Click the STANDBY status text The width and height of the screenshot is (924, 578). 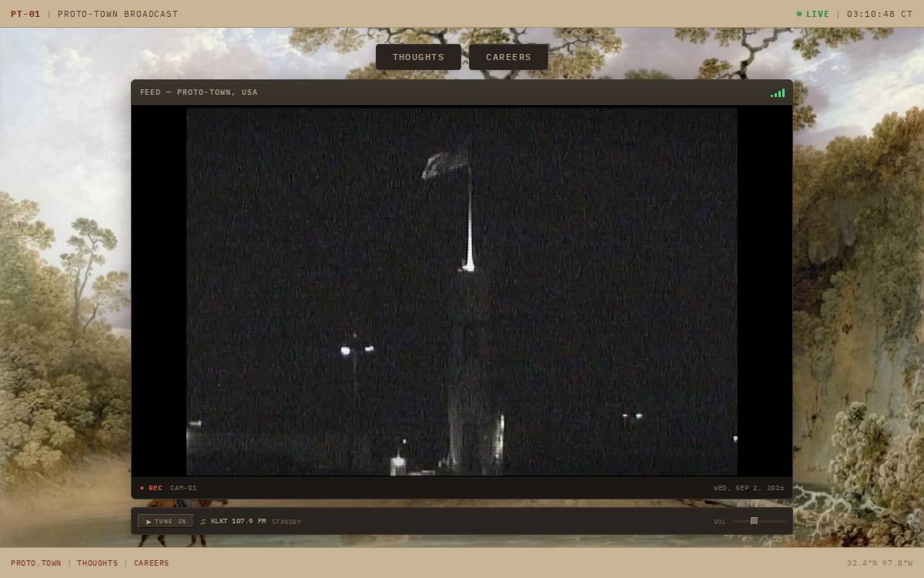click(286, 522)
